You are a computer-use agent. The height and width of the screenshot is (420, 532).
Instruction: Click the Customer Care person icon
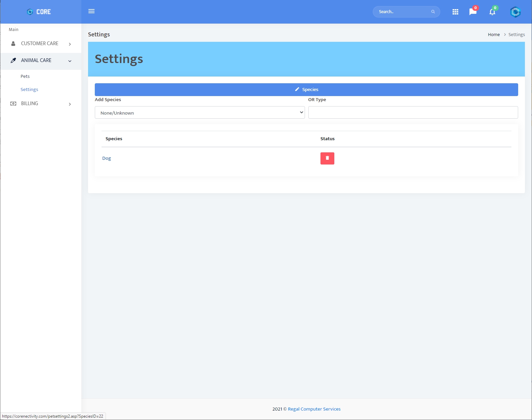(x=13, y=43)
